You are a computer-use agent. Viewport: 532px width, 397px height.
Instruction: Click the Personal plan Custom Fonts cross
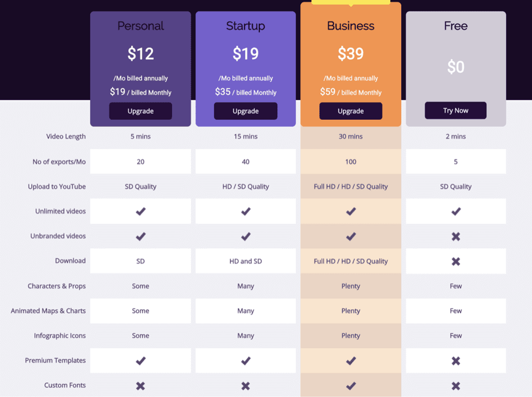tap(141, 386)
